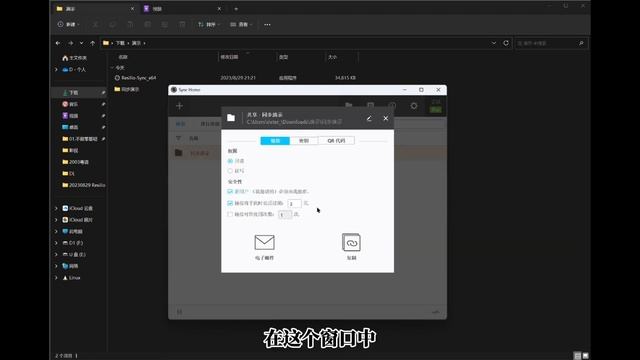Click the email envelope icon in share dialog
The width and height of the screenshot is (640, 360).
[264, 242]
